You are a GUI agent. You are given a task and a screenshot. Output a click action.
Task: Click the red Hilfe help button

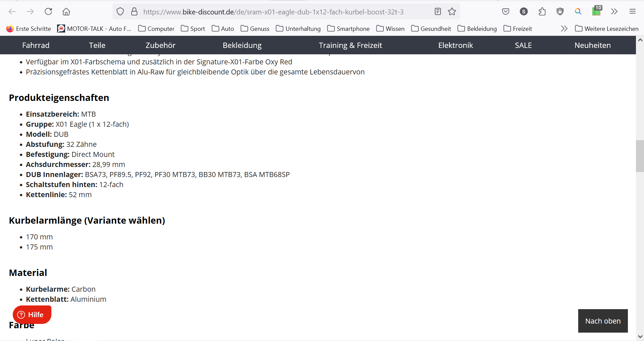[x=32, y=315]
